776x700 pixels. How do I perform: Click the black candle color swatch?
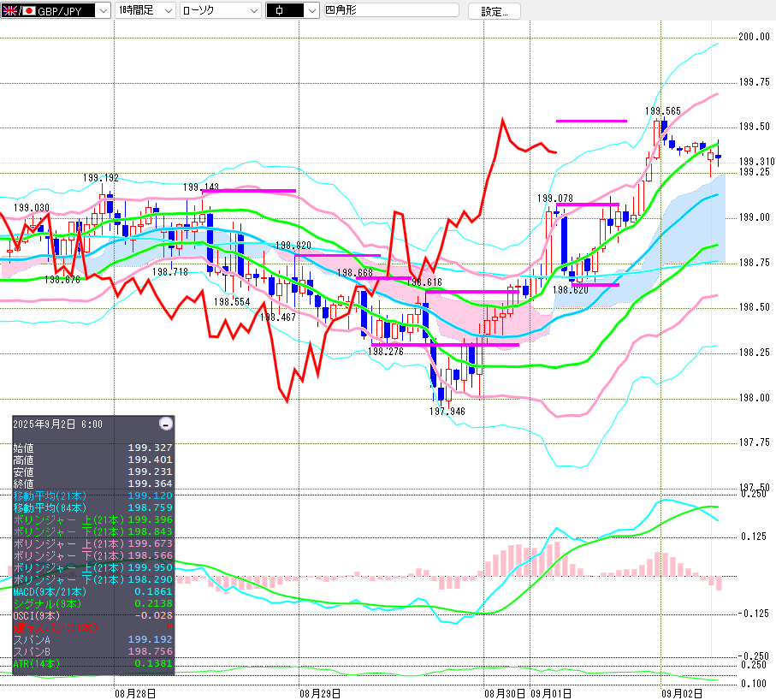(285, 10)
